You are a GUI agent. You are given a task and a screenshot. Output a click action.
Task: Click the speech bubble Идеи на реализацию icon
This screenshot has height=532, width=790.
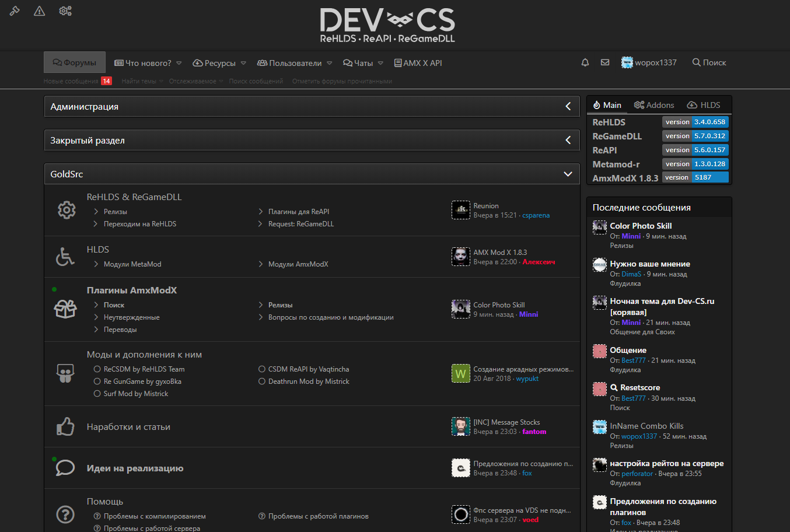[65, 468]
